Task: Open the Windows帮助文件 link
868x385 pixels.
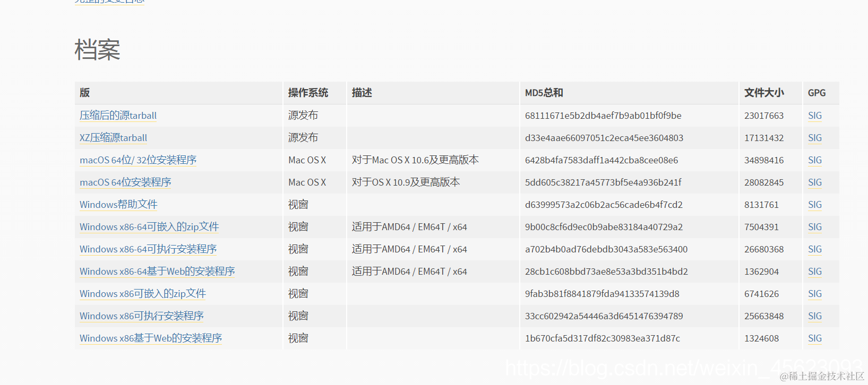Action: 118,205
